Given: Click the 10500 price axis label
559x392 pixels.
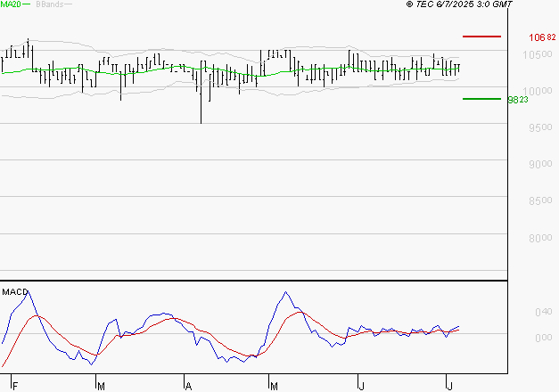Looking at the screenshot, I should click(536, 54).
